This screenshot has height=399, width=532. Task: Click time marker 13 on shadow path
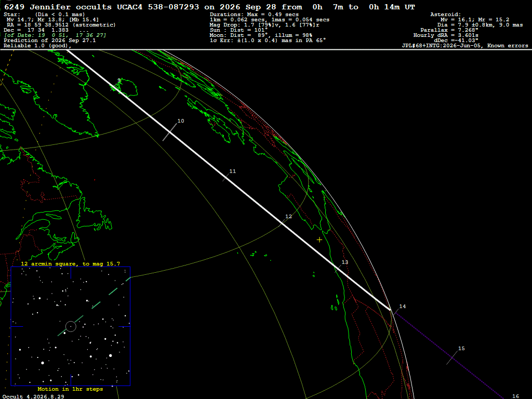click(345, 262)
